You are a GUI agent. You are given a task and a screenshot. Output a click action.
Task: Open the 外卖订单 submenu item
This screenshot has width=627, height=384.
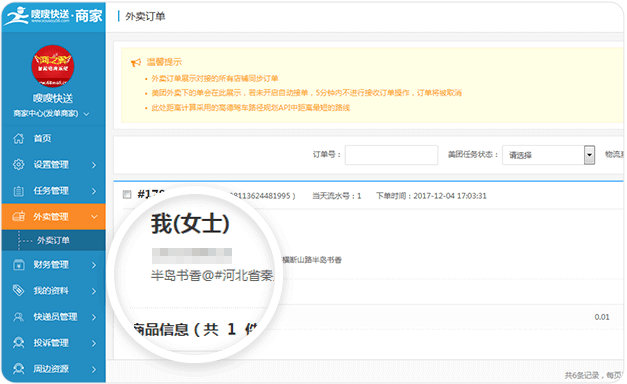[53, 240]
